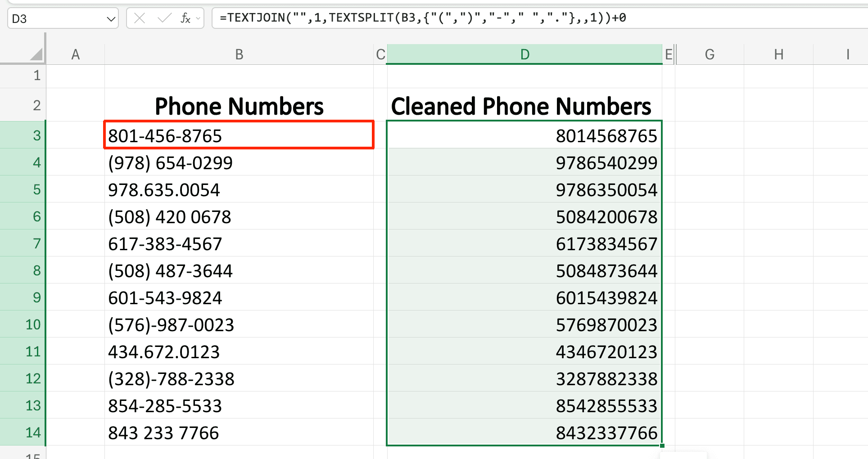This screenshot has height=459, width=868.
Task: Select the Phone Numbers header cell
Action: point(239,106)
